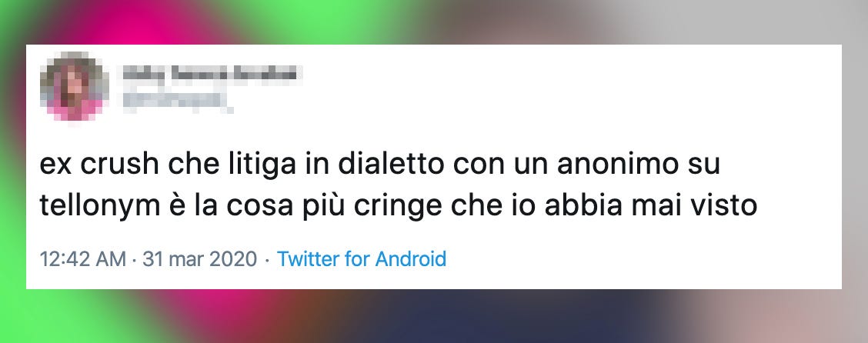Select the dot separator before Twitter for Android
The image size is (868, 343).
tap(267, 259)
